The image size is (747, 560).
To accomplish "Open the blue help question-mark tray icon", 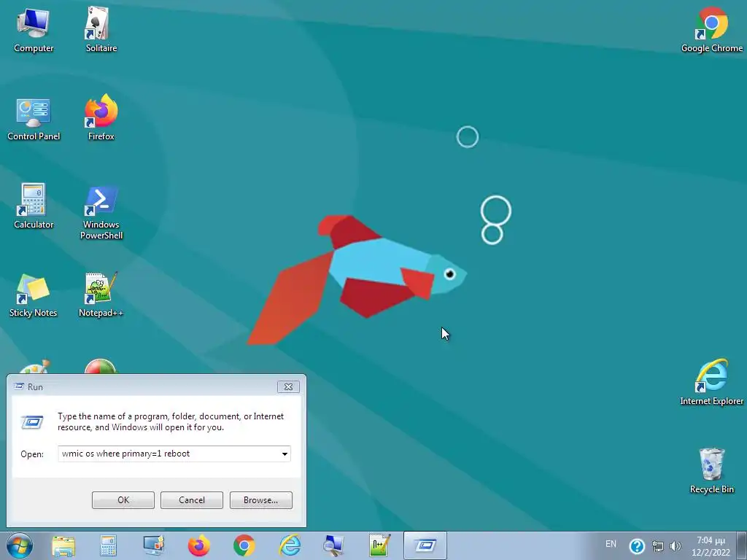I will point(636,546).
